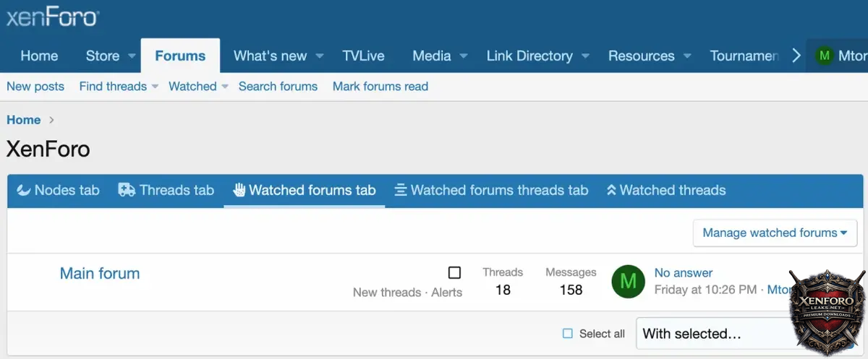Viewport: 868px width, 359px height.
Task: Open the No answer latest thread
Action: pyautogui.click(x=684, y=272)
